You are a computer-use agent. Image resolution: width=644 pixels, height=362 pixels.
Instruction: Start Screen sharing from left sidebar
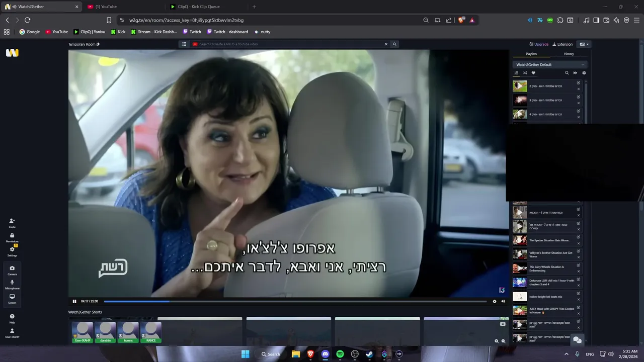pyautogui.click(x=12, y=299)
